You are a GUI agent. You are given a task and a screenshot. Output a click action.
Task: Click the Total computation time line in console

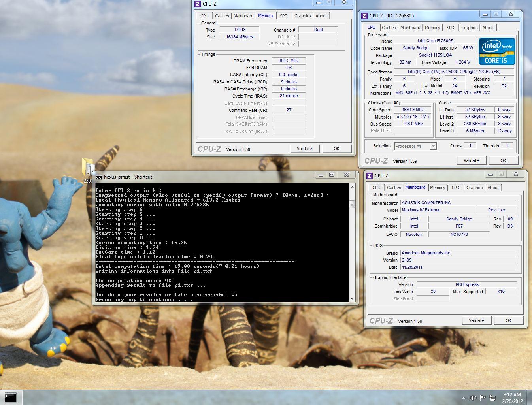pos(177,266)
